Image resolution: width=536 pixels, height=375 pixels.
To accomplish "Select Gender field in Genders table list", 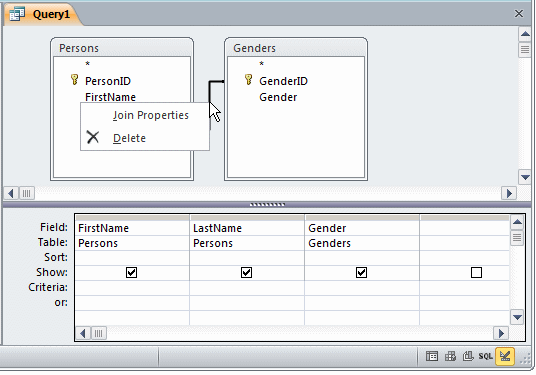I will 278,97.
